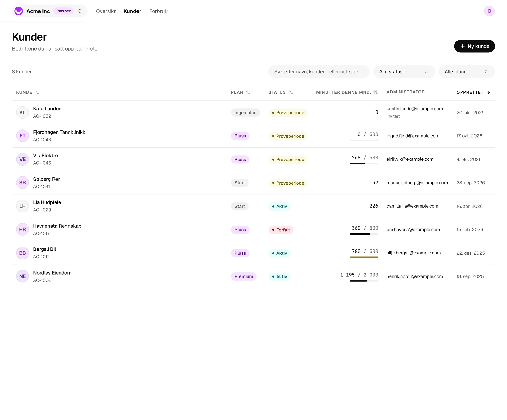Screen dimensions: 507x420
Task: Click the Invitert label under Kafé Lunden admin
Action: 393,116
